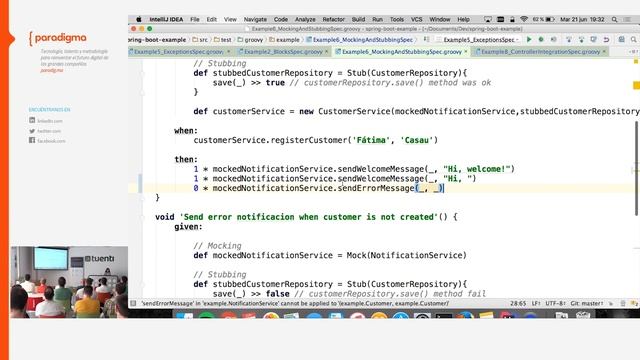This screenshot has height=360, width=640.
Task: Close the Example8_ControllerIntegrationSpec.groovy tab
Action: pos(604,52)
